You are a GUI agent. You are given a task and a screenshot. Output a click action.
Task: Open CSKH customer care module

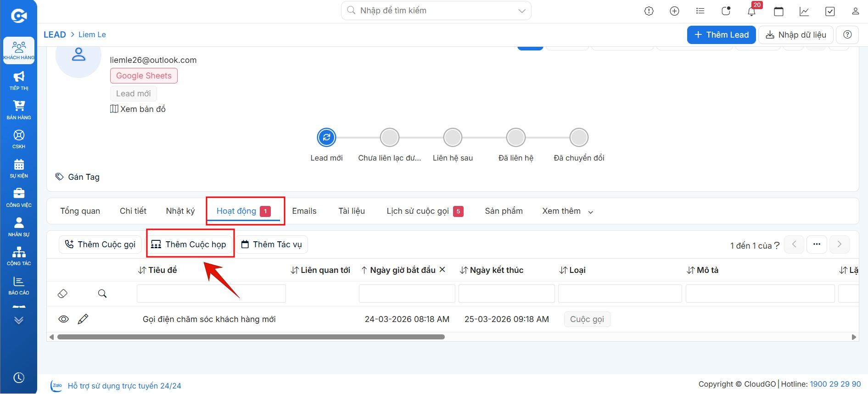(19, 139)
